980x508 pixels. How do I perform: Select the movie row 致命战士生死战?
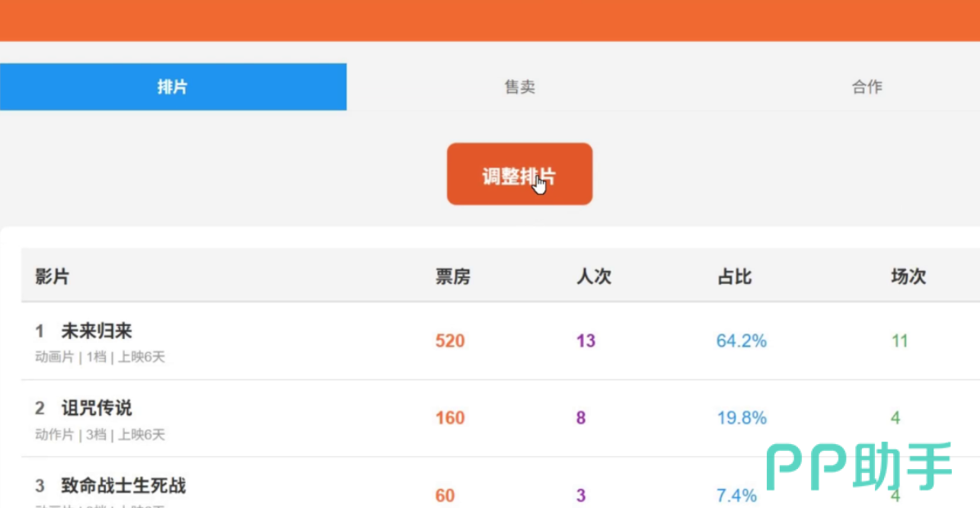point(500,483)
